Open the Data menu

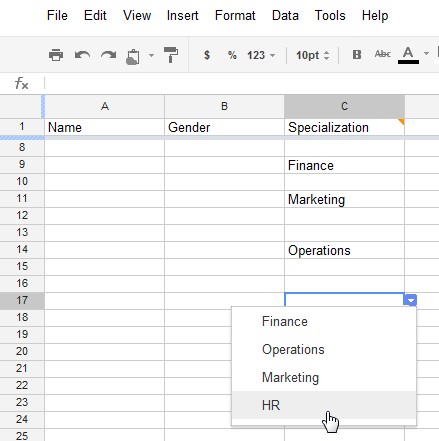coord(285,15)
